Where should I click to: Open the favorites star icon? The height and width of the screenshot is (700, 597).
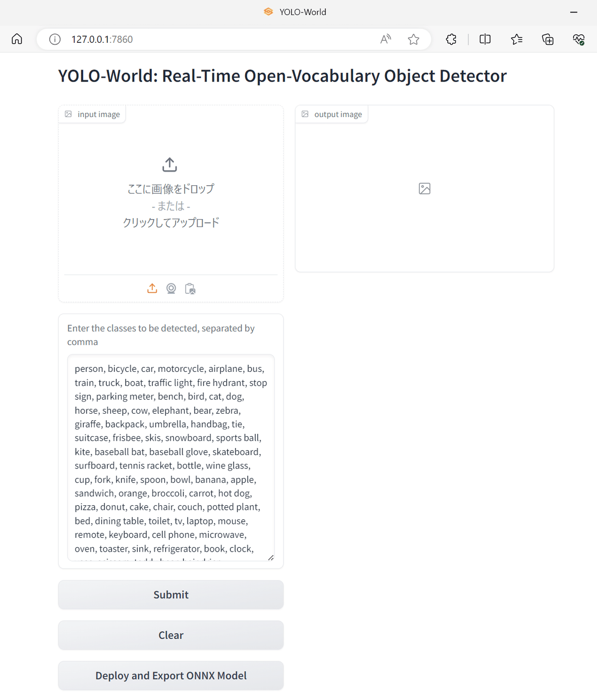point(516,39)
